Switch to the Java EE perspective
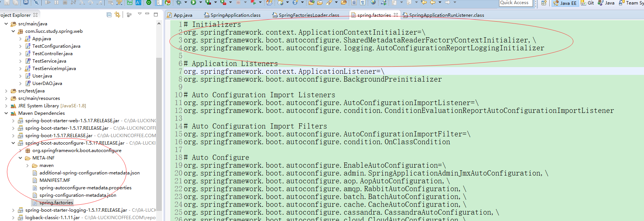Image resolution: width=644 pixels, height=221 pixels. [x=565, y=3]
